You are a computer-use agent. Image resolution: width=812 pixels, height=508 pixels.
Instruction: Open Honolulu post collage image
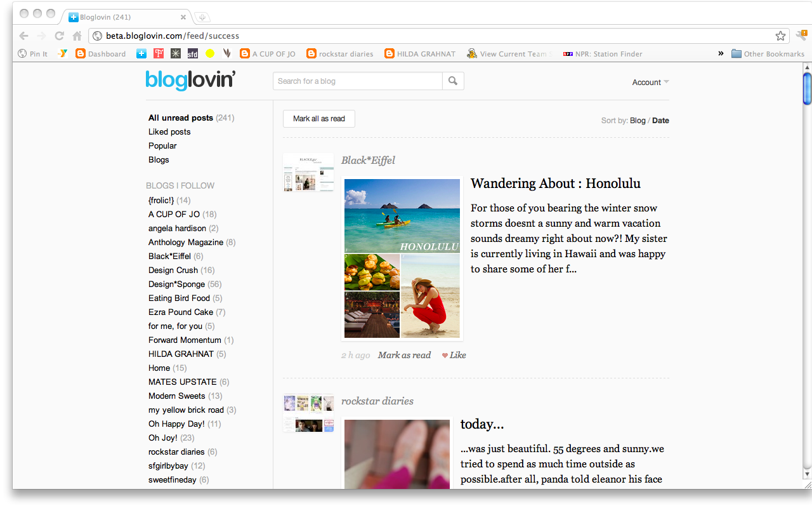point(402,258)
